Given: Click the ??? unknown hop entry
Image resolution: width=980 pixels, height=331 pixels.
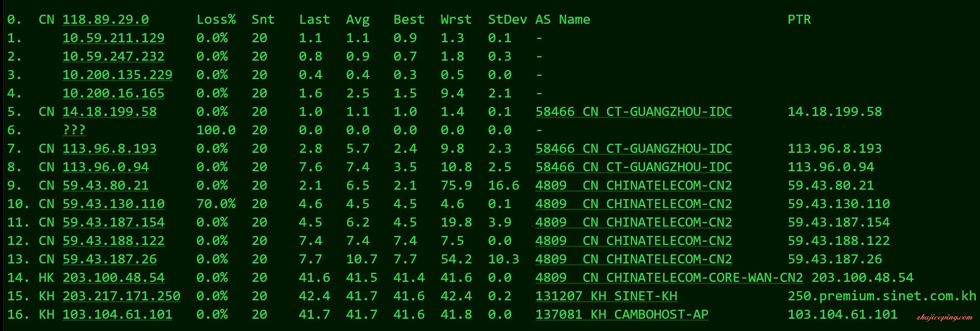Looking at the screenshot, I should [x=74, y=130].
